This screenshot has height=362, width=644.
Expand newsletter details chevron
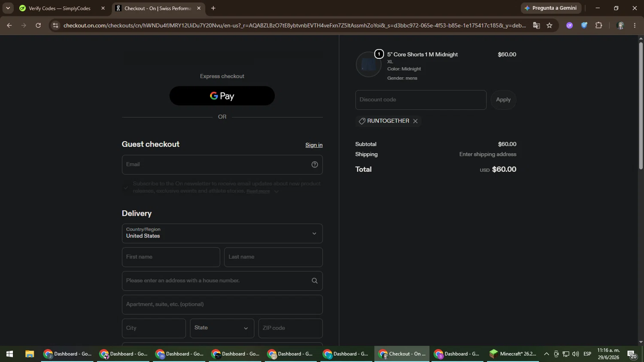click(276, 191)
